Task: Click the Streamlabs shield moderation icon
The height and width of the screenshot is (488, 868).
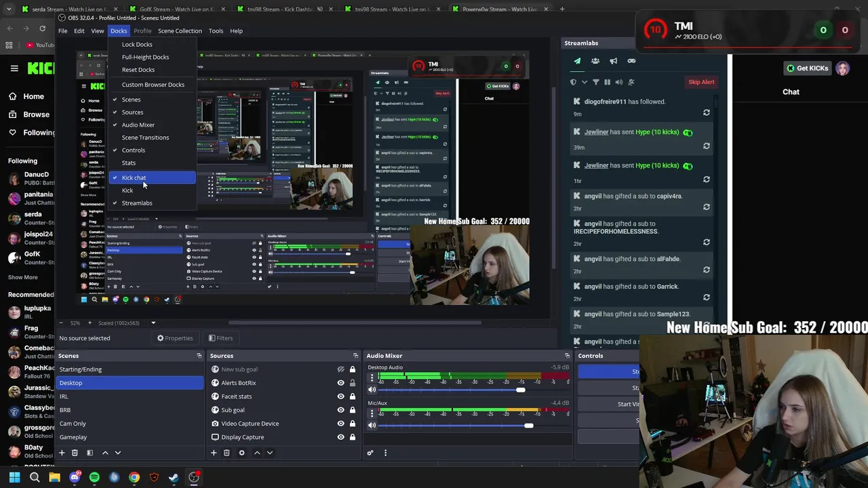Action: pyautogui.click(x=574, y=82)
